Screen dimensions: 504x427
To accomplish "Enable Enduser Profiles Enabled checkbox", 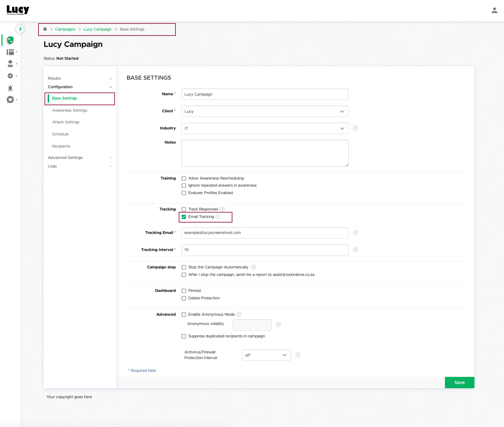I will (x=184, y=193).
